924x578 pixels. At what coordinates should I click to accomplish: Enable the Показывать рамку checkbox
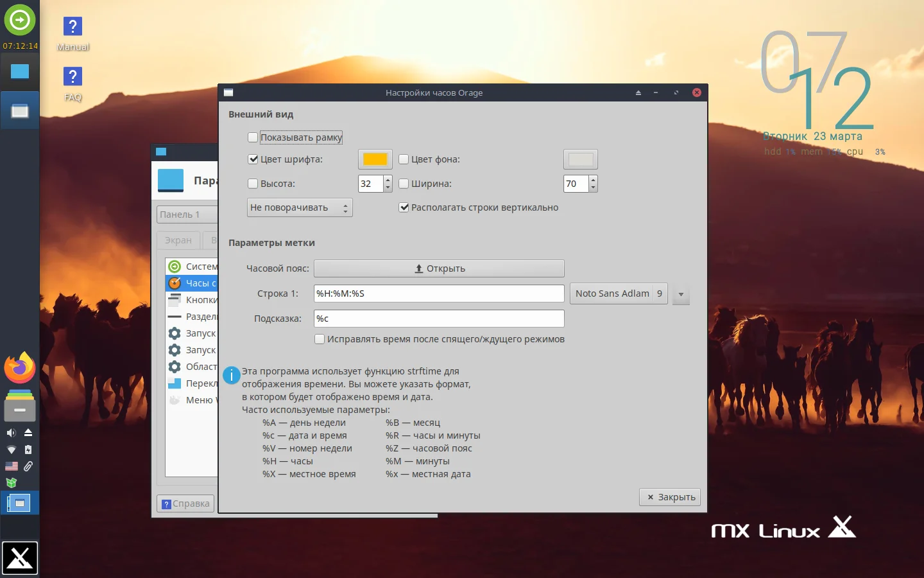coord(253,137)
